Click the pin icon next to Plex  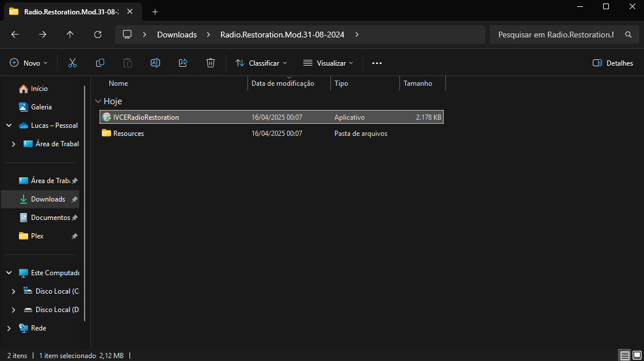pos(74,236)
